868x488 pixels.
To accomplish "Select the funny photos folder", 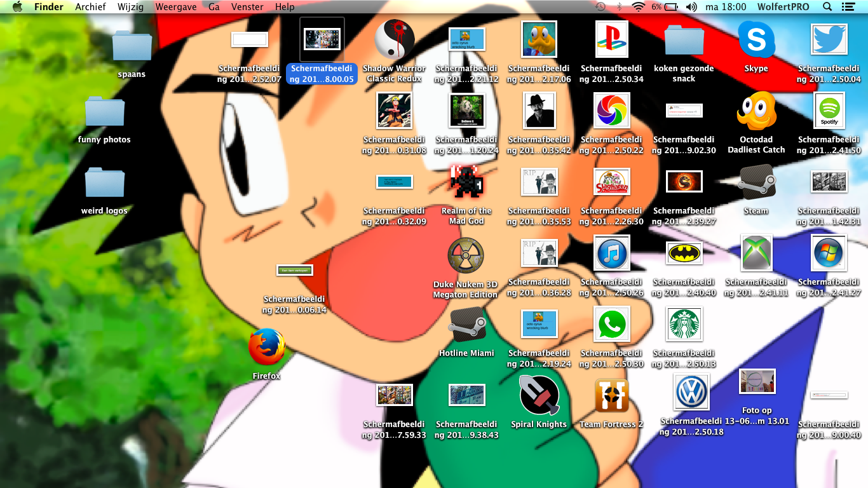I will (x=104, y=112).
